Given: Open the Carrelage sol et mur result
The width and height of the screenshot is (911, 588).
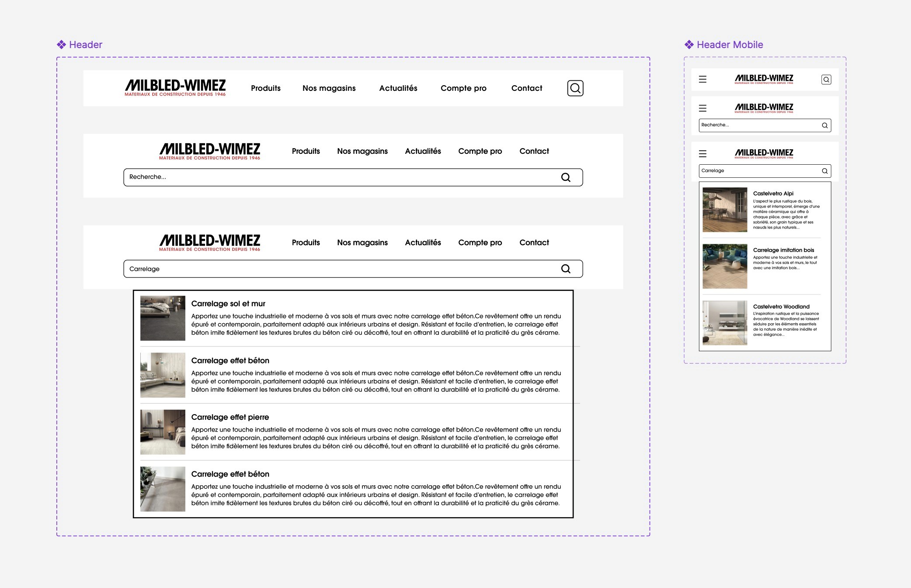Looking at the screenshot, I should coord(228,304).
